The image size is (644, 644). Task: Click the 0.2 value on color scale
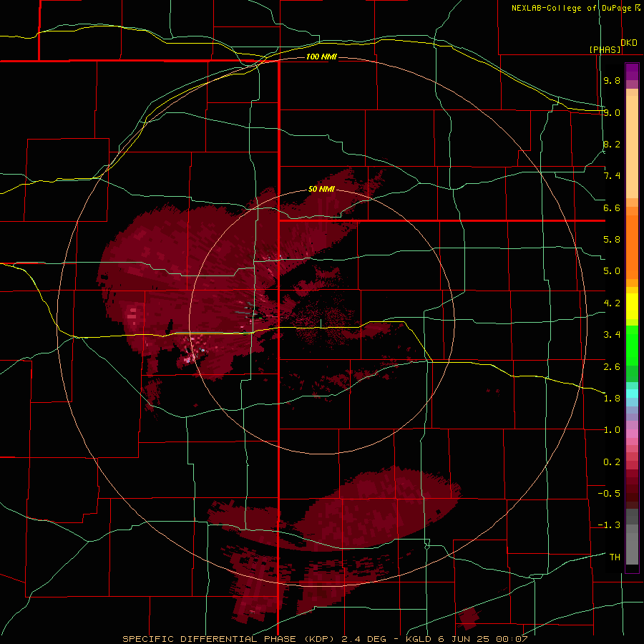pyautogui.click(x=612, y=462)
